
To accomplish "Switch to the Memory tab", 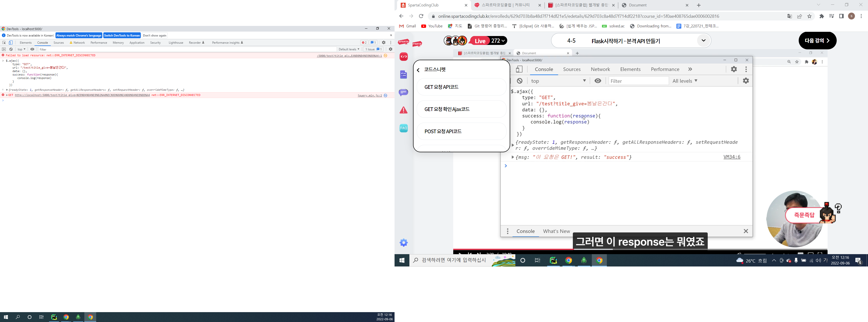I will tap(118, 42).
